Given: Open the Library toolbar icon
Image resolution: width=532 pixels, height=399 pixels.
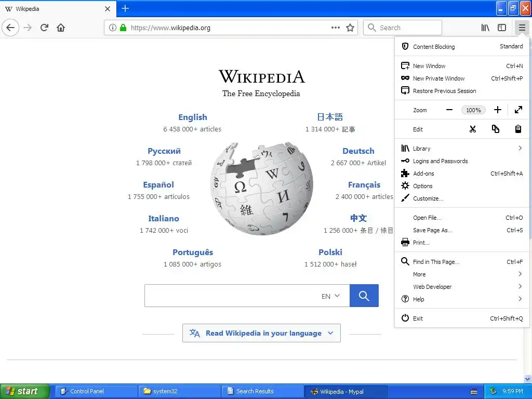Looking at the screenshot, I should pyautogui.click(x=485, y=28).
